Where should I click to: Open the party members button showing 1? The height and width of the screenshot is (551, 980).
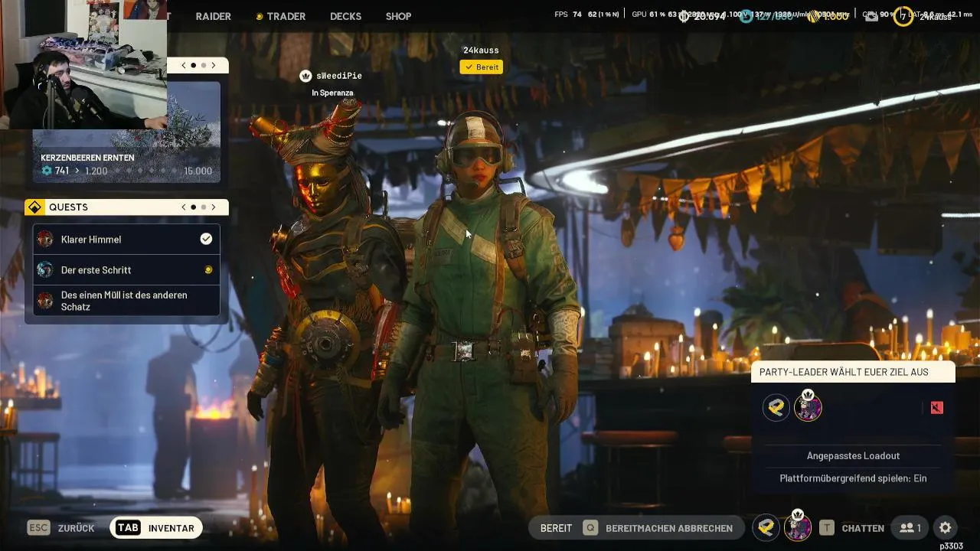[910, 528]
